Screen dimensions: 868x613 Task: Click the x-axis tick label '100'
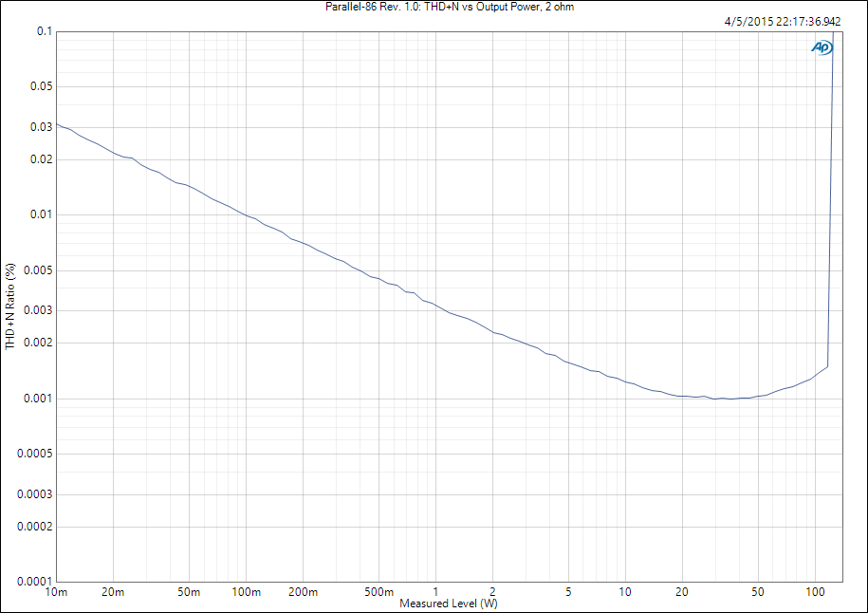(815, 592)
